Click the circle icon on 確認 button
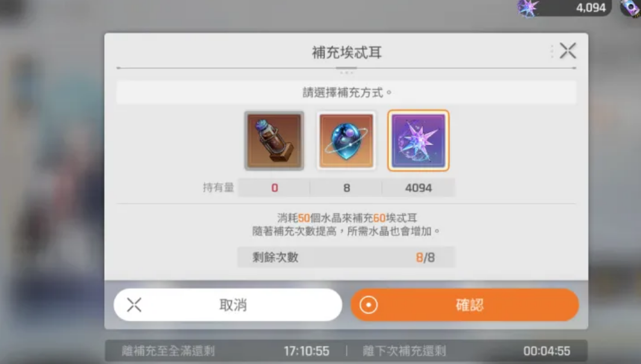 tap(368, 305)
